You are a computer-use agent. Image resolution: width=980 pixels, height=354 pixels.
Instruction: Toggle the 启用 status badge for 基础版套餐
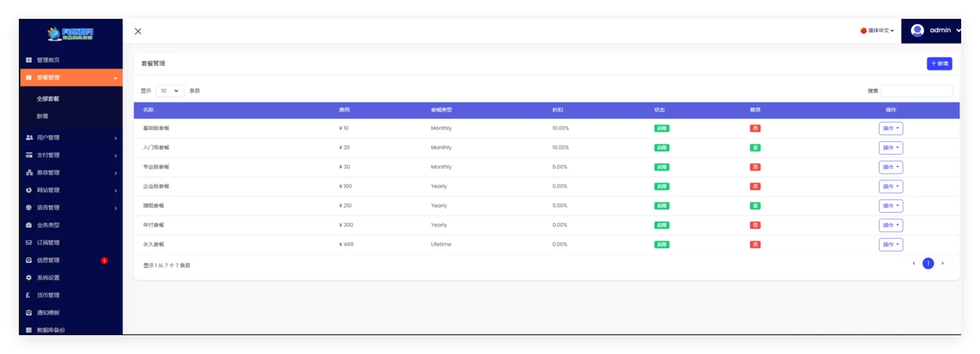661,128
